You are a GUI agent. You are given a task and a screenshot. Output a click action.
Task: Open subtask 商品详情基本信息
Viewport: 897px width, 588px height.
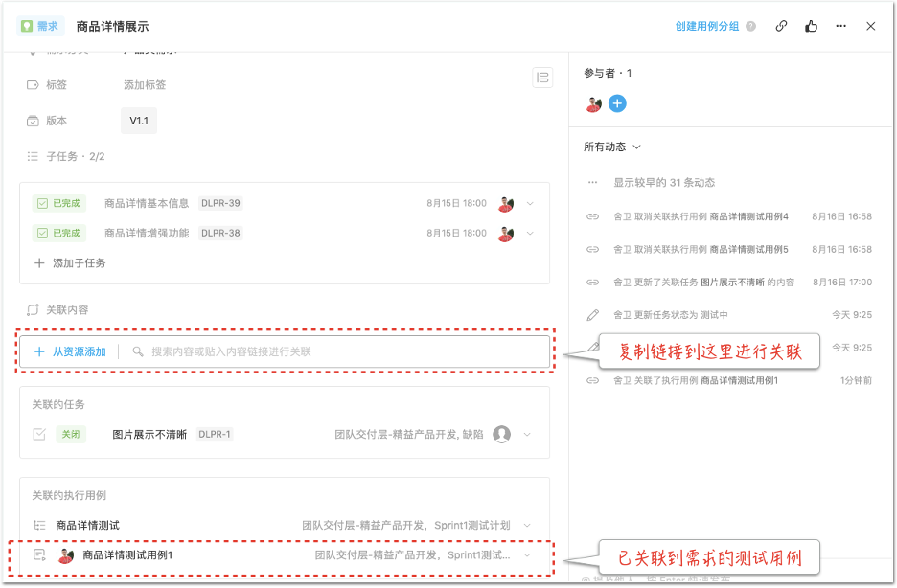(147, 203)
